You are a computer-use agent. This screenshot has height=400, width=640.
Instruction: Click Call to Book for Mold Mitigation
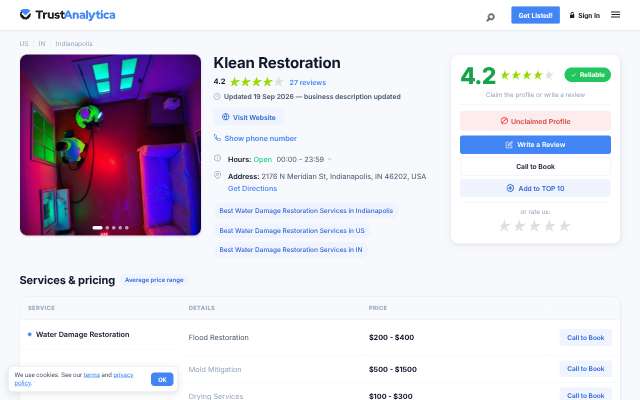[x=585, y=369]
